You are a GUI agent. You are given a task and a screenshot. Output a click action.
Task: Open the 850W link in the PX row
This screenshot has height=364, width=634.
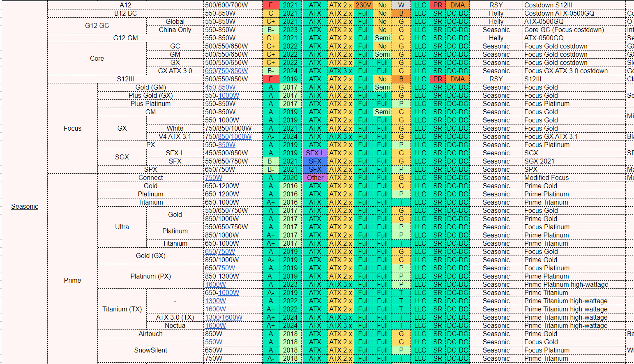[227, 145]
